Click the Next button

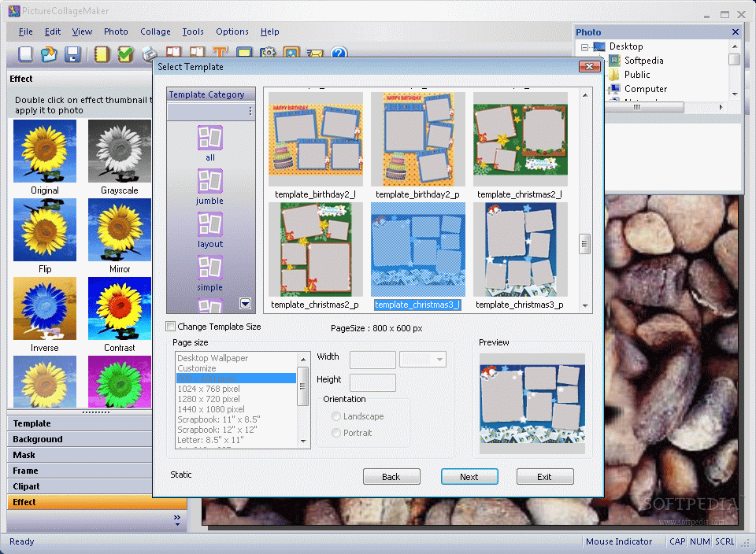coord(469,476)
